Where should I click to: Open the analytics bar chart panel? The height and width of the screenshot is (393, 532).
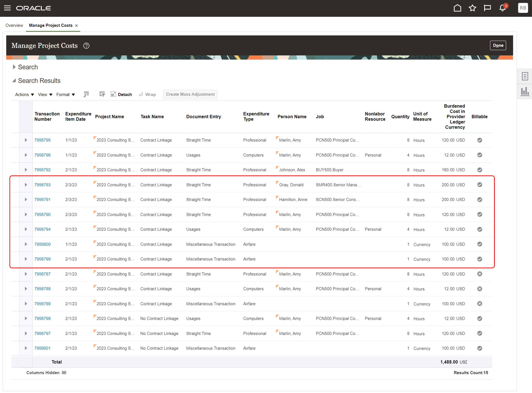pyautogui.click(x=525, y=92)
